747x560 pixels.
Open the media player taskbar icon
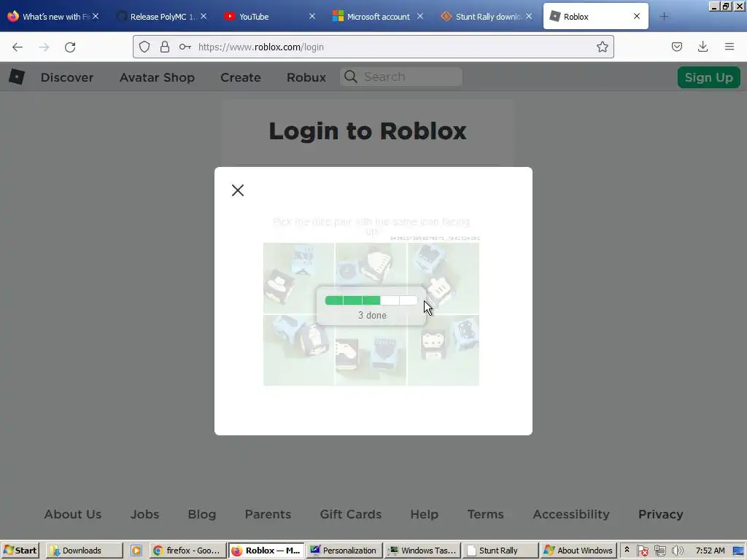[136, 551]
